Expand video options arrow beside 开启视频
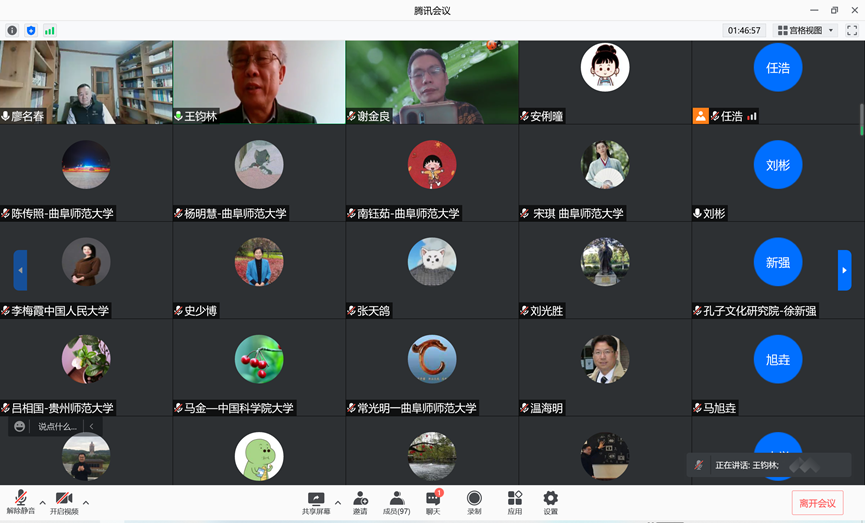 tap(86, 502)
